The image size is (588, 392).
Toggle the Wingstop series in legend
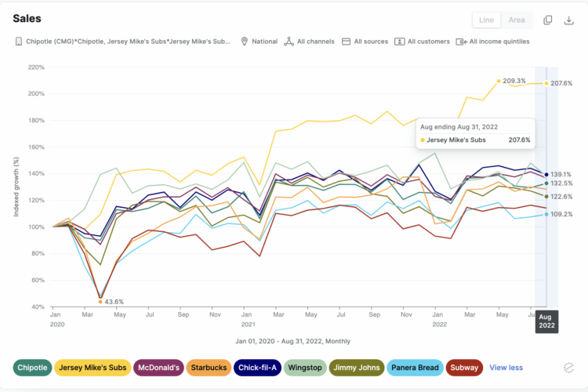click(305, 368)
